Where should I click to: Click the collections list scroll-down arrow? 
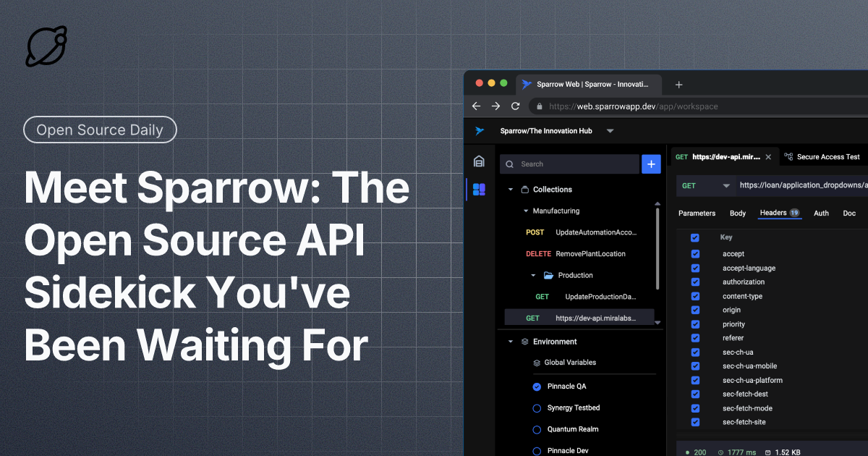(x=658, y=323)
